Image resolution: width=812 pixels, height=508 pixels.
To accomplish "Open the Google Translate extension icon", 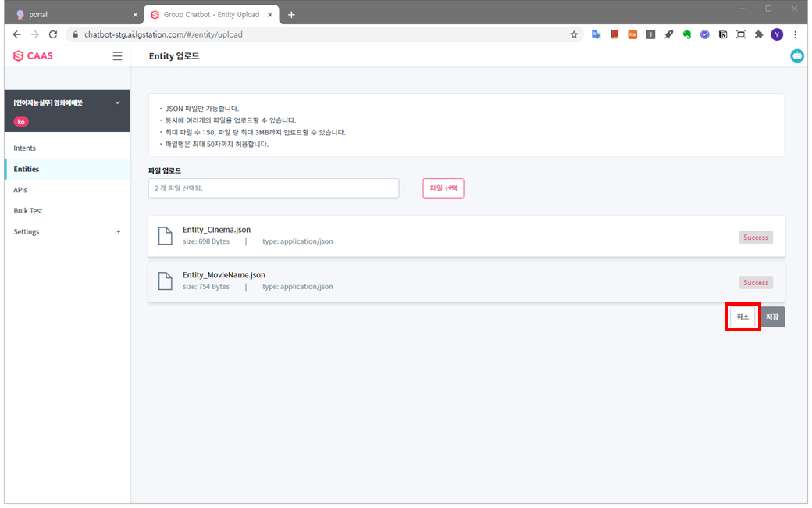I will pyautogui.click(x=597, y=34).
